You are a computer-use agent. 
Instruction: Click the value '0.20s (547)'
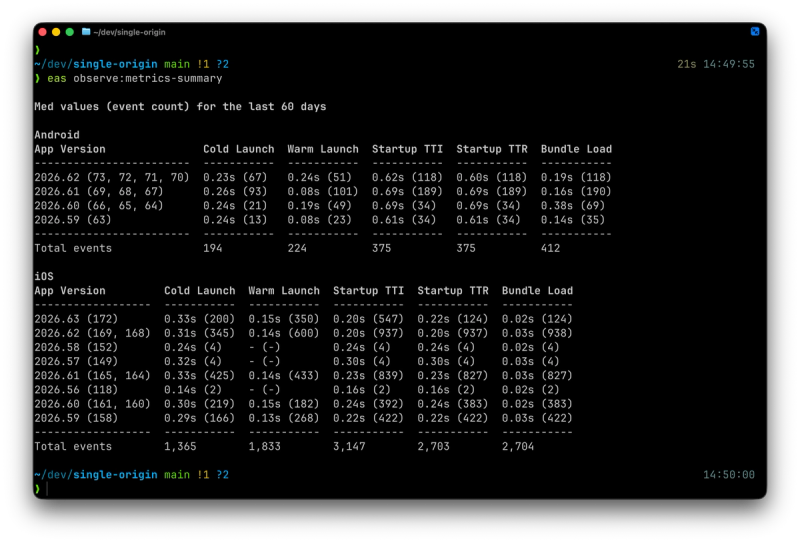pyautogui.click(x=368, y=319)
